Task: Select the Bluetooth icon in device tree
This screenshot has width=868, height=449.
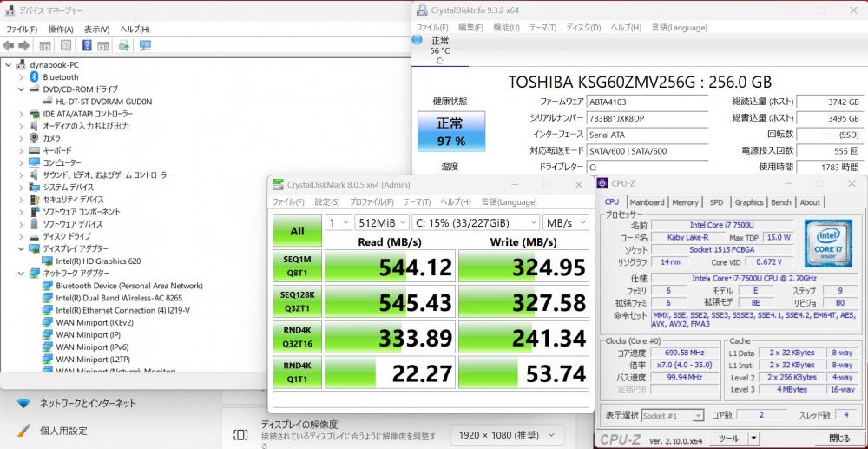Action: [33, 77]
